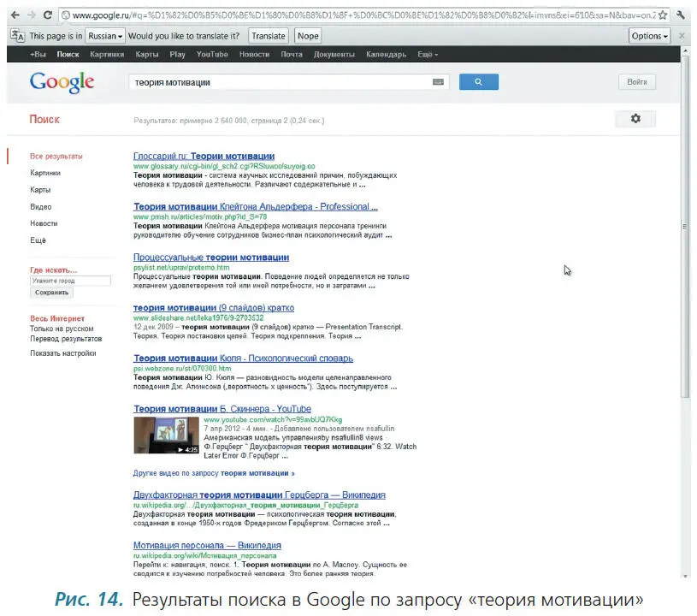Select Все результаты in the left sidebar

click(56, 156)
